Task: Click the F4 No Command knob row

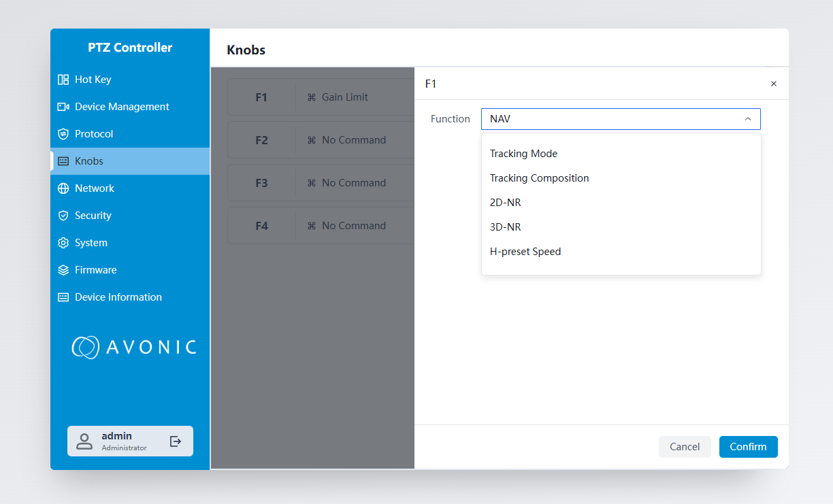Action: tap(321, 226)
